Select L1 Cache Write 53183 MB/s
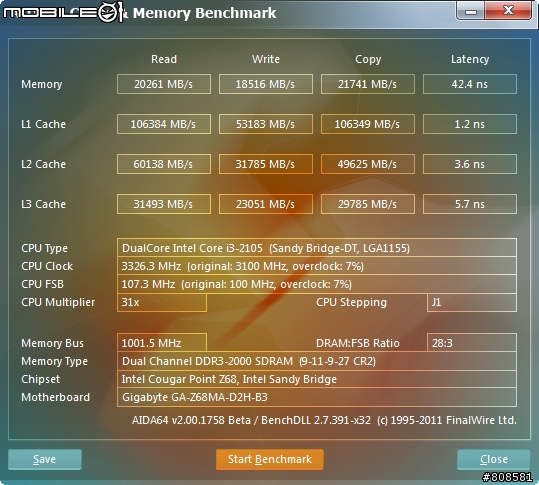Viewport: 539px width, 485px height. pyautogui.click(x=266, y=124)
